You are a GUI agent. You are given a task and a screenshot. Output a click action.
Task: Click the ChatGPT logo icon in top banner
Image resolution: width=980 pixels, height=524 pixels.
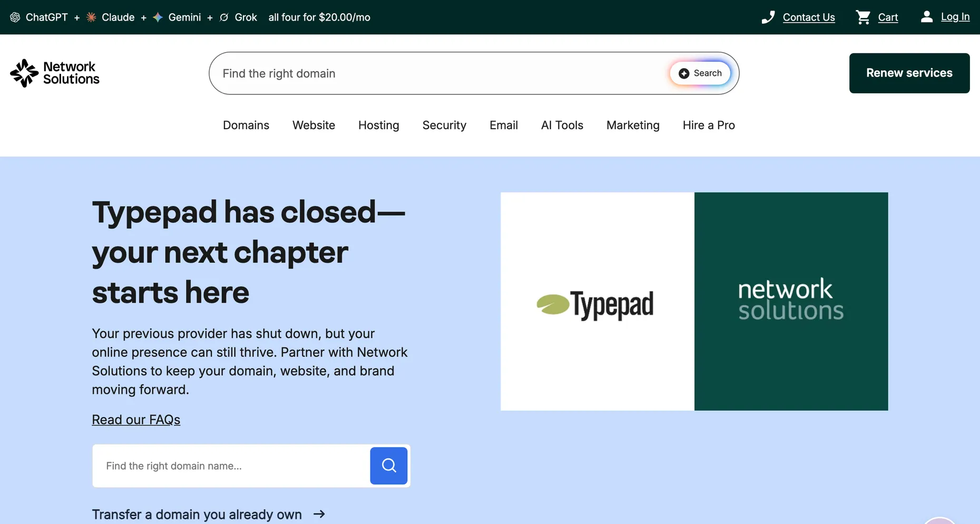click(15, 17)
